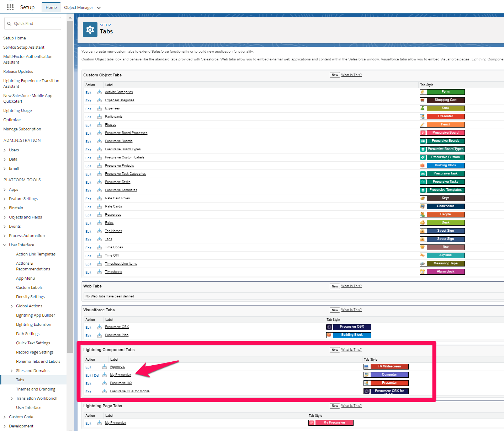504x431 pixels.
Task: Expand the Email section
Action: click(5, 169)
